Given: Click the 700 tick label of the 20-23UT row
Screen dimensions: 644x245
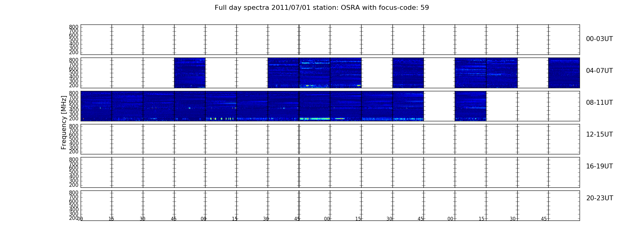Looking at the screenshot, I should [74, 197].
